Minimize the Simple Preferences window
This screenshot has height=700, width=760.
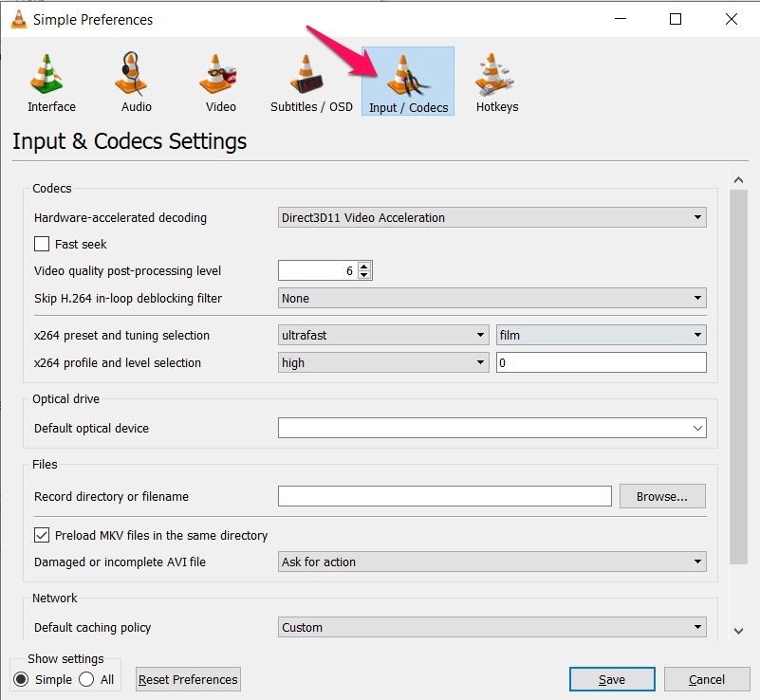(621, 19)
